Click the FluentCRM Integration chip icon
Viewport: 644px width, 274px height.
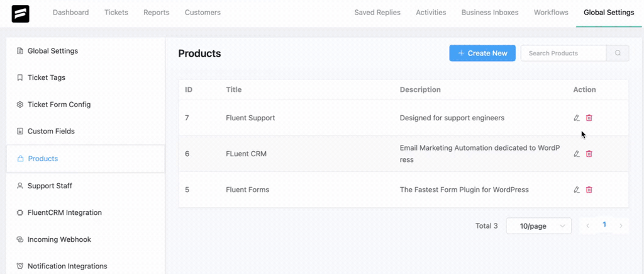coord(19,213)
